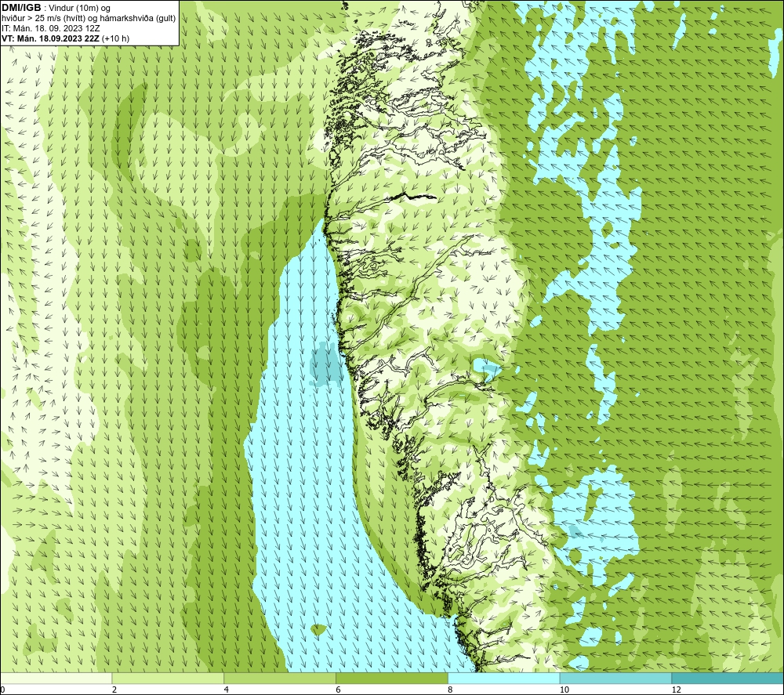Click the legend value '8'

click(451, 690)
